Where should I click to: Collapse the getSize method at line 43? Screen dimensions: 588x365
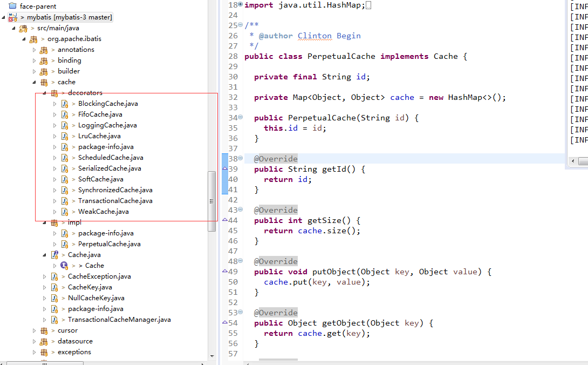coord(241,209)
